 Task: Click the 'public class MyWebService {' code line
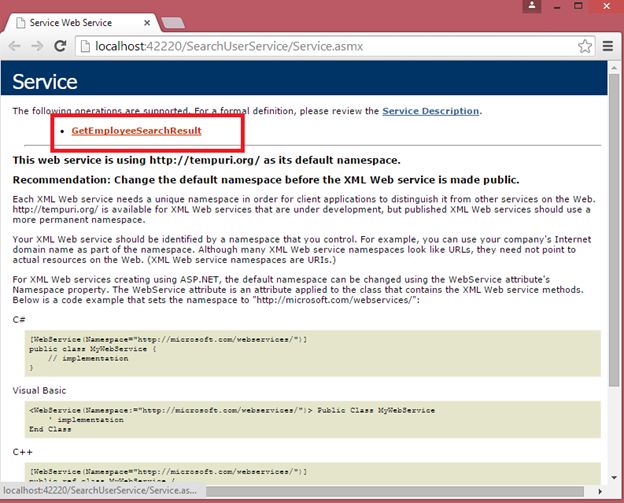pos(93,349)
